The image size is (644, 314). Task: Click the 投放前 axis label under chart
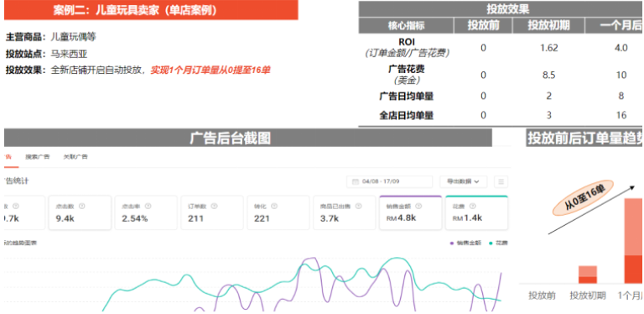(x=543, y=296)
